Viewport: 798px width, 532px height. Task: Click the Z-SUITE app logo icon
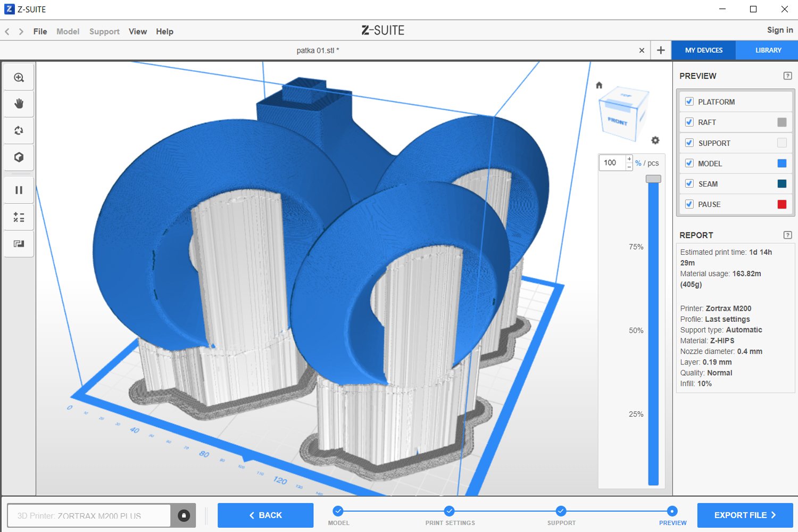coord(10,9)
